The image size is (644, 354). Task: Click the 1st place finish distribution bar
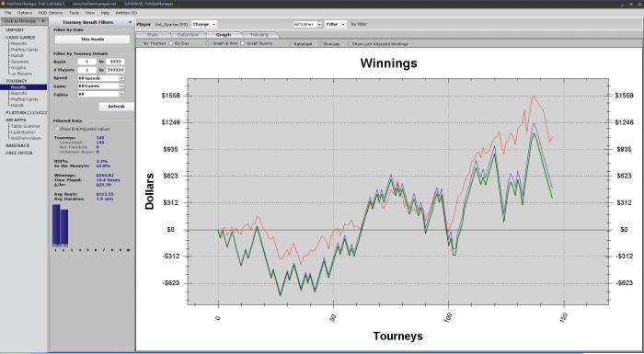click(x=56, y=225)
